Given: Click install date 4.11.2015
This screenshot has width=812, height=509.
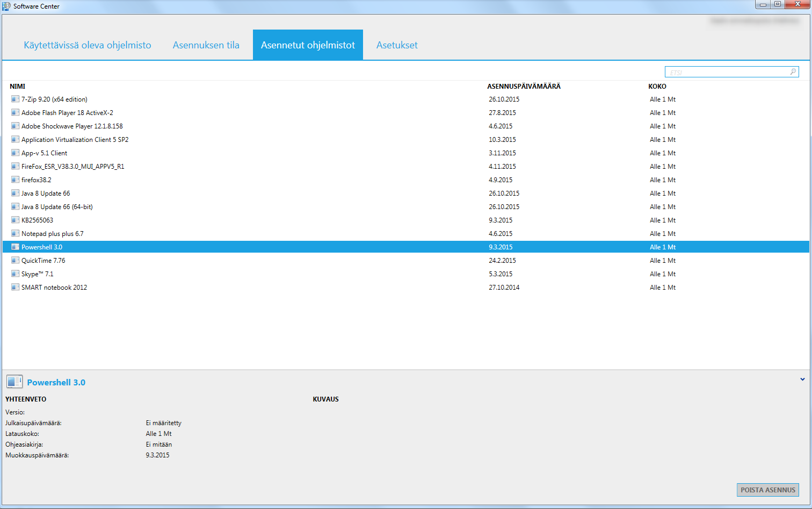Looking at the screenshot, I should pos(502,167).
